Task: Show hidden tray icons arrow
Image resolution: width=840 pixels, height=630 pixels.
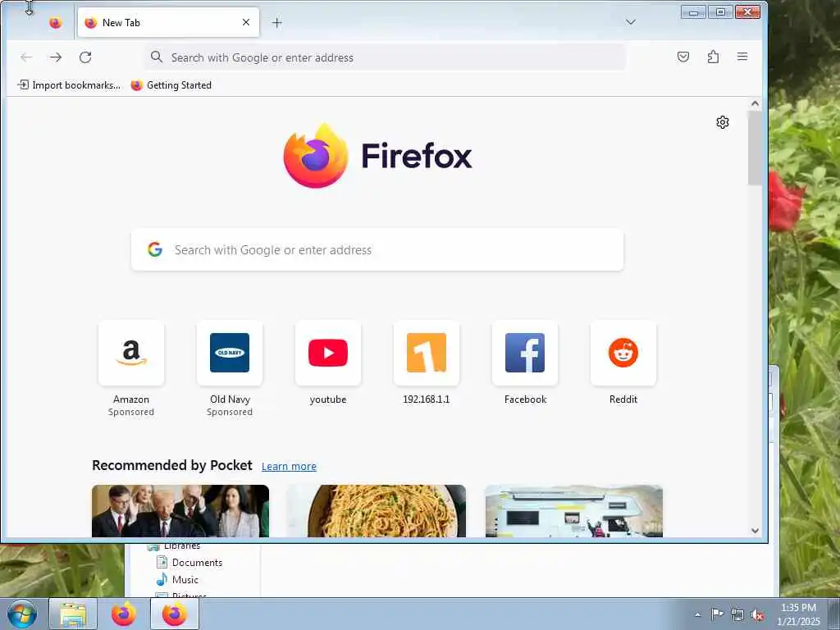Action: tap(697, 614)
